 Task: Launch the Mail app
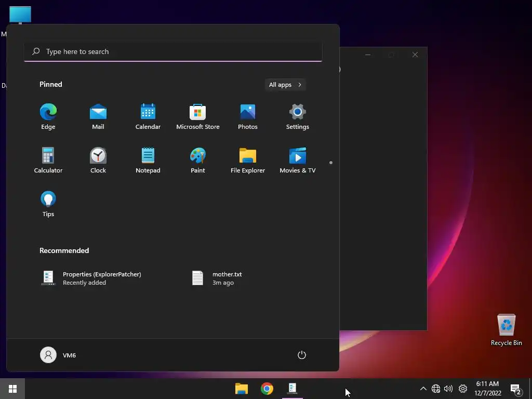tap(98, 117)
